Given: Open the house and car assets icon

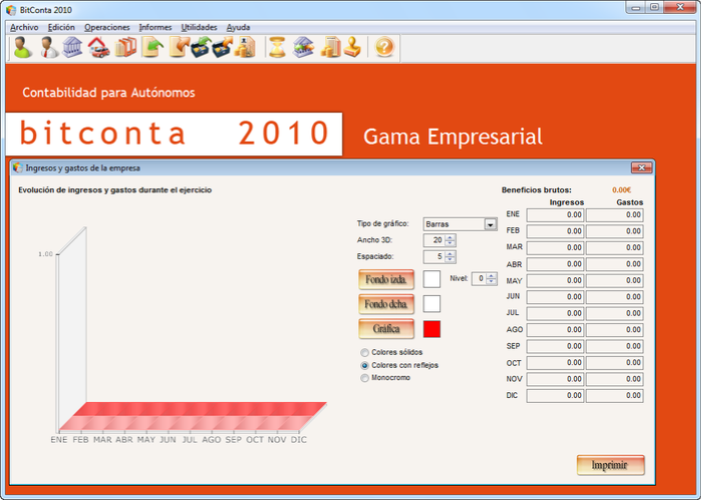Looking at the screenshot, I should pos(99,47).
